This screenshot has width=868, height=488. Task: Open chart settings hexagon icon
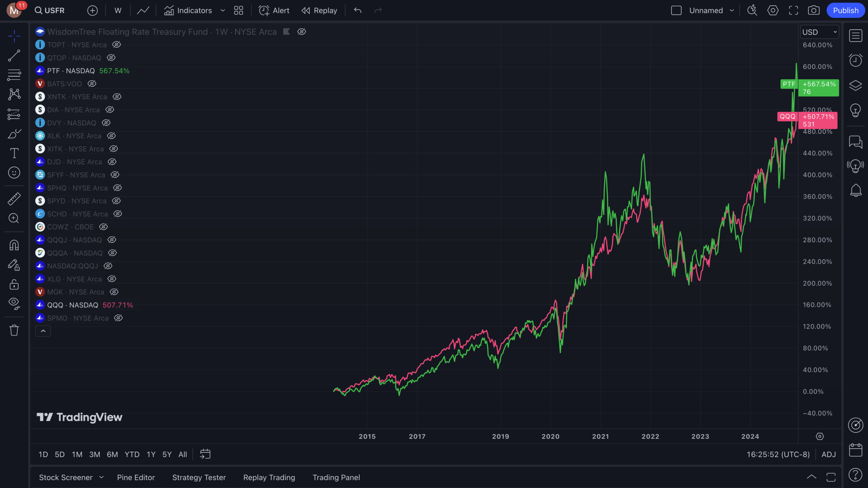click(773, 11)
